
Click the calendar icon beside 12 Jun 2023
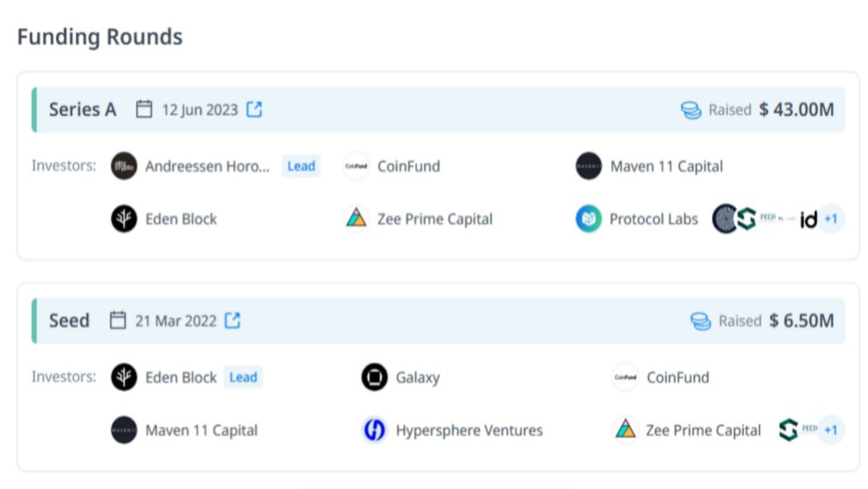[x=144, y=109]
